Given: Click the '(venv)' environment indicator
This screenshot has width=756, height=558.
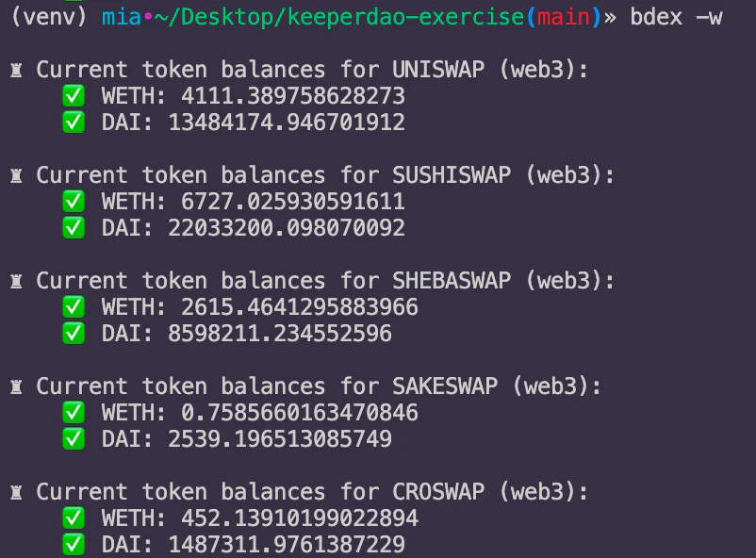Looking at the screenshot, I should [x=49, y=17].
